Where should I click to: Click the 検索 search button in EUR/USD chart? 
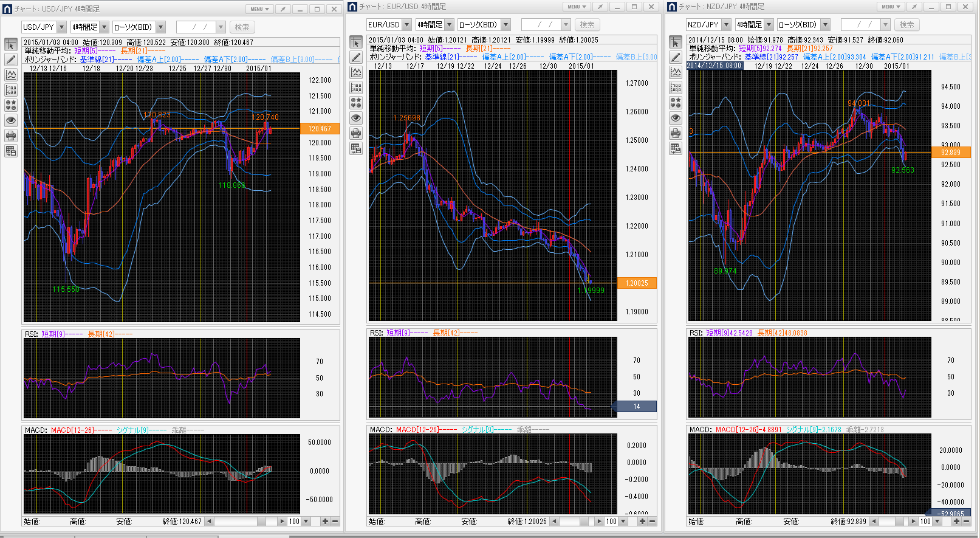tap(587, 25)
